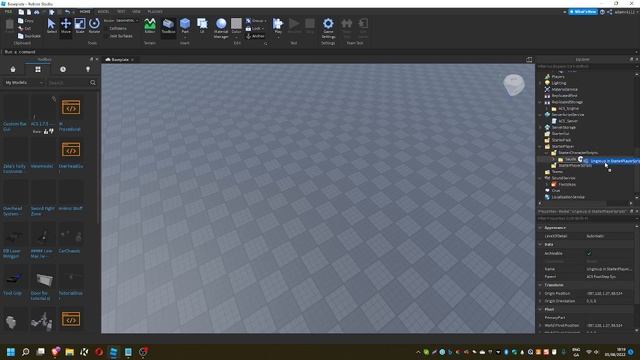Toggle the Archivable property checkbox
The height and width of the screenshot is (360, 640).
click(x=589, y=253)
